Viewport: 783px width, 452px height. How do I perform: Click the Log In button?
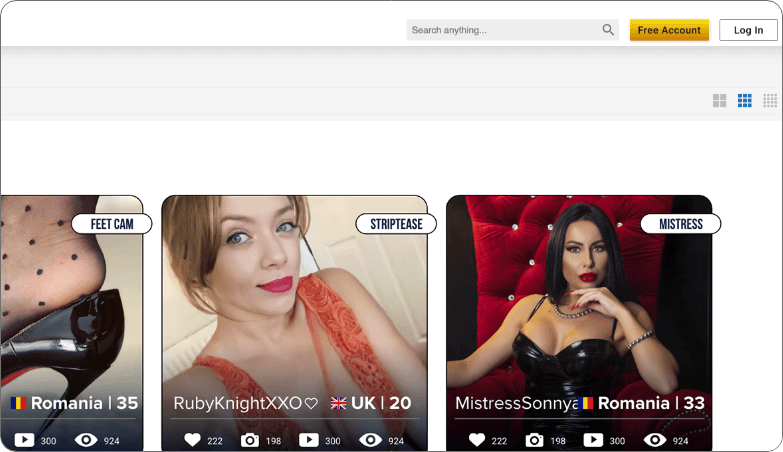(x=748, y=30)
